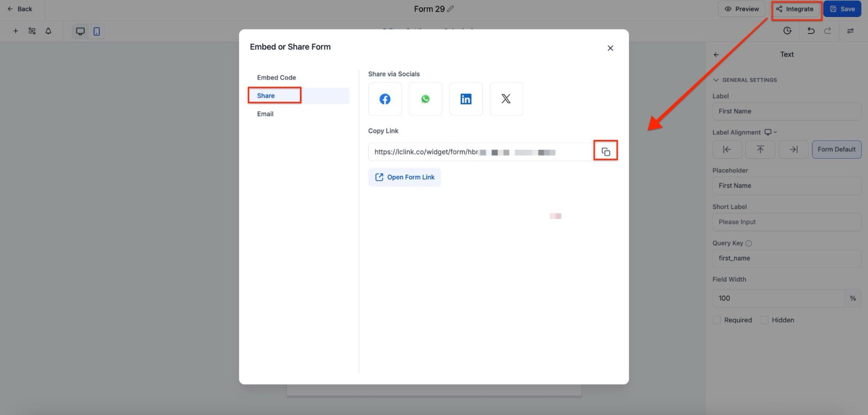Open the quick-add elements icon in toolbar
Viewport: 868px width, 415px height.
click(x=32, y=31)
